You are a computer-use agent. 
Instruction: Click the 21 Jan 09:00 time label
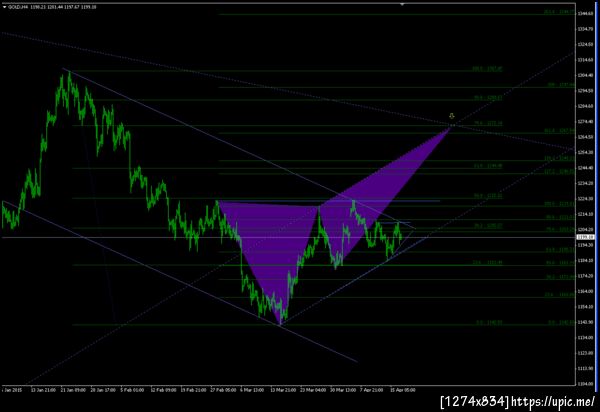(x=73, y=390)
